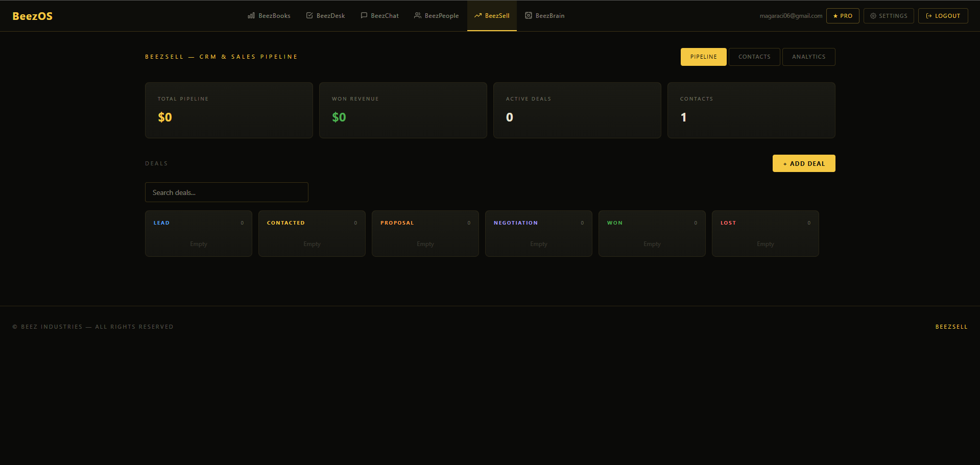Open the BeezBooks module
The width and height of the screenshot is (980, 465).
click(269, 16)
